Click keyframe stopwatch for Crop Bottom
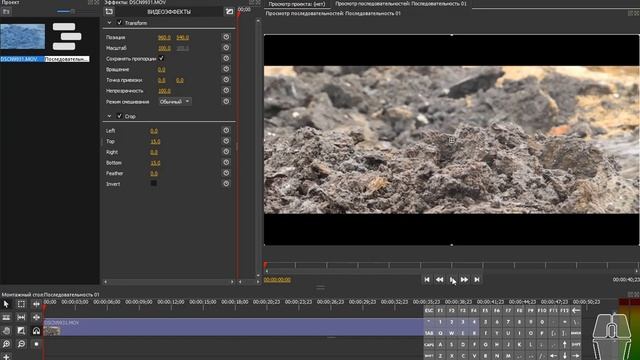The height and width of the screenshot is (360, 640). [x=226, y=162]
